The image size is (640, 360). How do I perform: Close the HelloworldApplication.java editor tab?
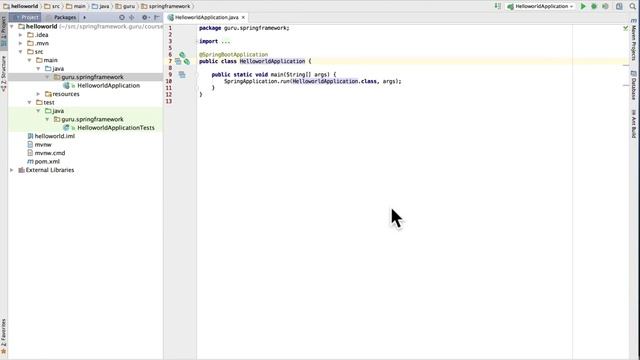(x=243, y=17)
